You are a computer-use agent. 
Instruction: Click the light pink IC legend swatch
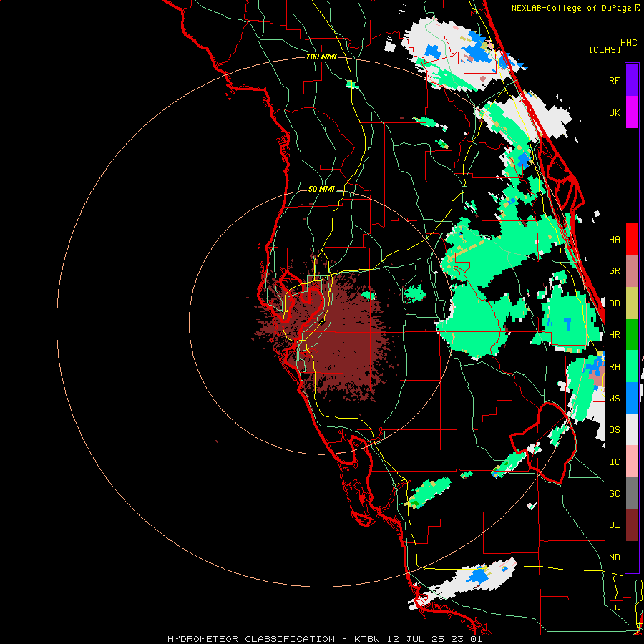pos(632,462)
